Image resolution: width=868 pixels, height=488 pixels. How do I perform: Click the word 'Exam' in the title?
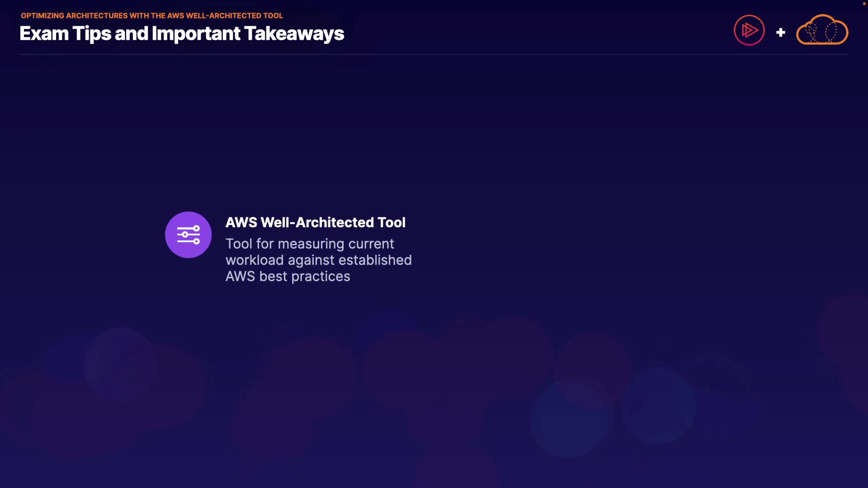pos(44,33)
